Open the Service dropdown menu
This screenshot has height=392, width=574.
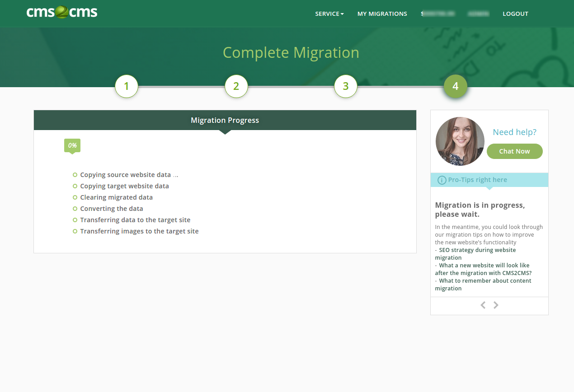coord(329,14)
